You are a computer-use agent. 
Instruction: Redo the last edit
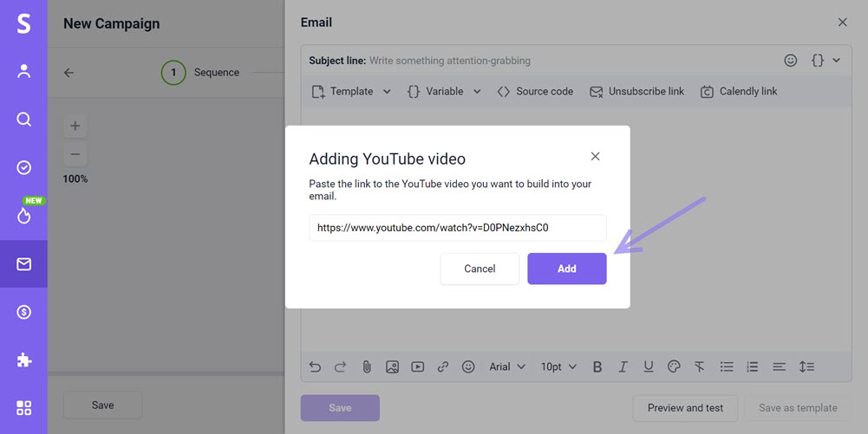click(x=341, y=366)
